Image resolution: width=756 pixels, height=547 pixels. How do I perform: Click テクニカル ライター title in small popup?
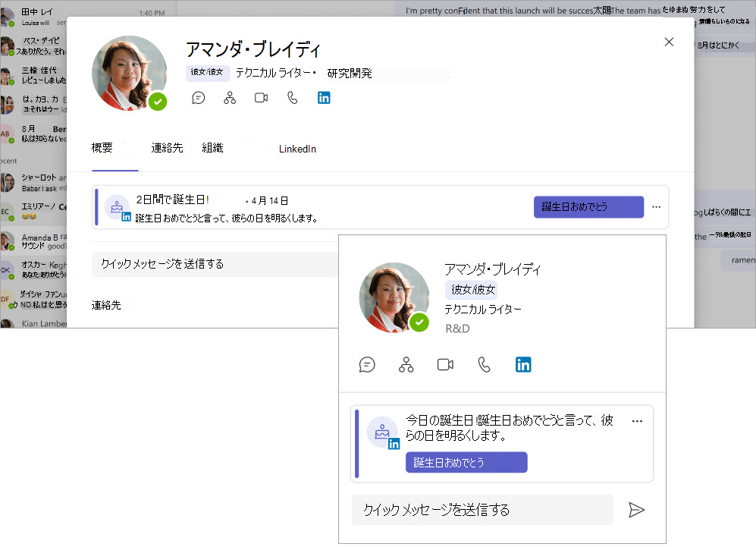(482, 310)
